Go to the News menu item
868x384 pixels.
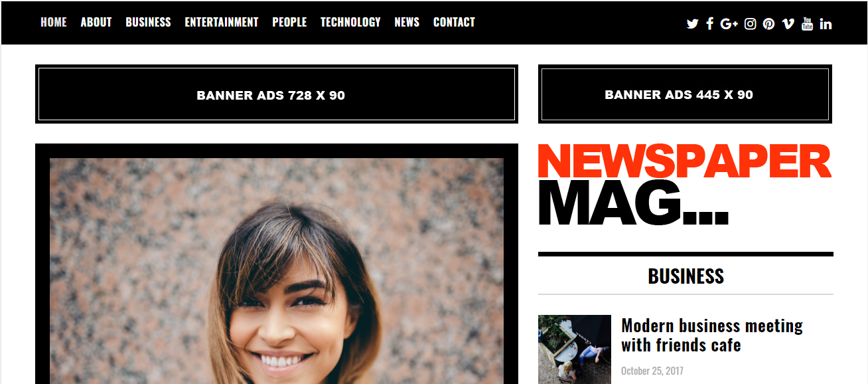point(407,22)
